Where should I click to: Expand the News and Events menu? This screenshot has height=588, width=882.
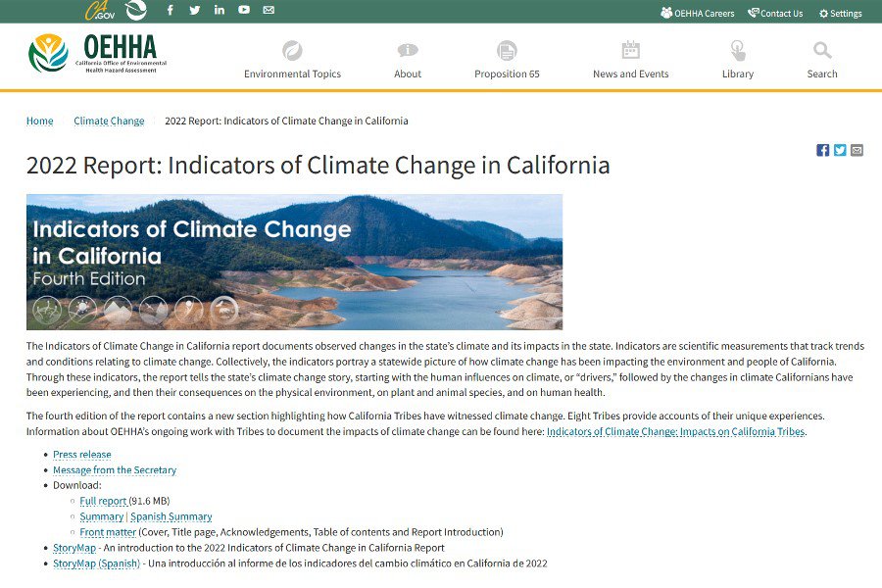point(630,60)
